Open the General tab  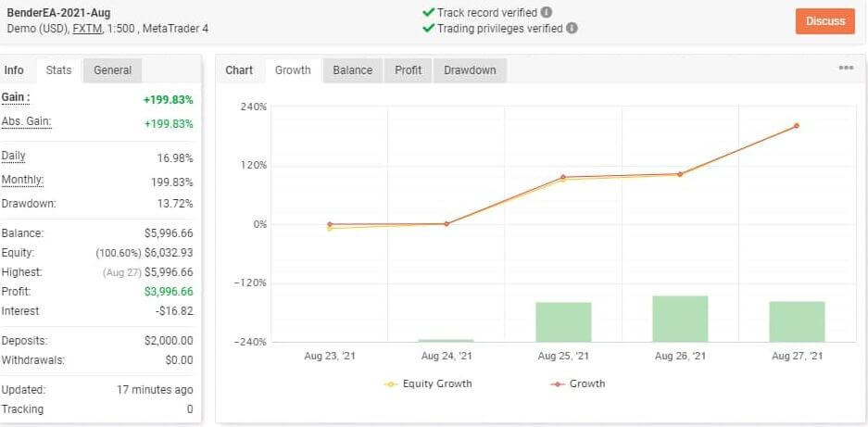[x=112, y=70]
